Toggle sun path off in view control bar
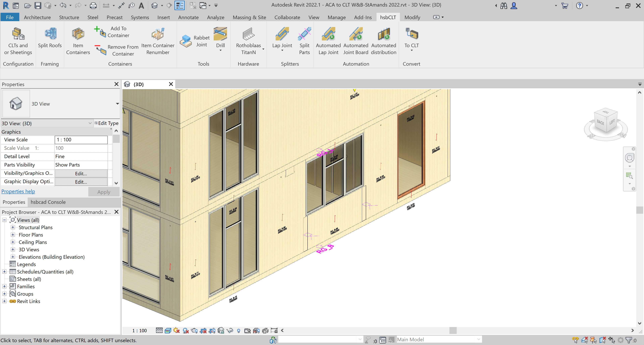Screen dimensions: 644x345 (176, 331)
